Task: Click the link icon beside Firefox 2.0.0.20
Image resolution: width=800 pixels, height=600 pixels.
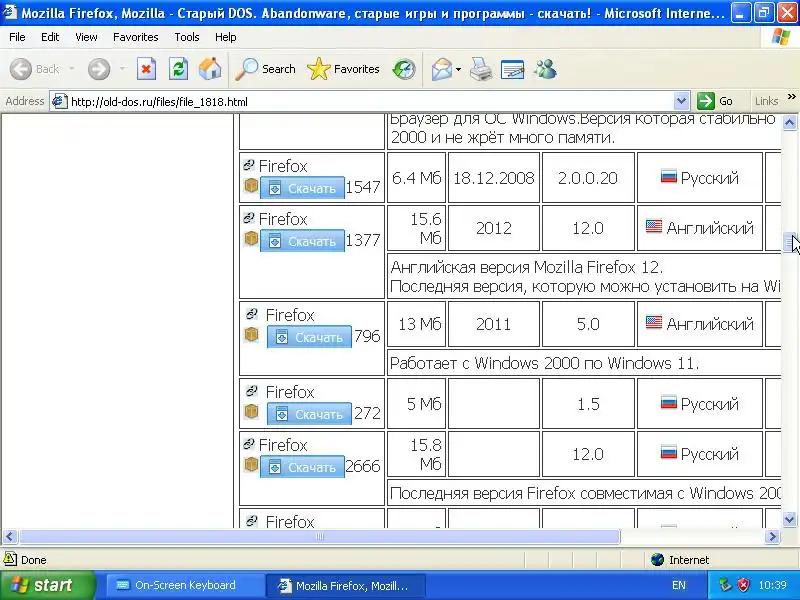Action: point(248,165)
